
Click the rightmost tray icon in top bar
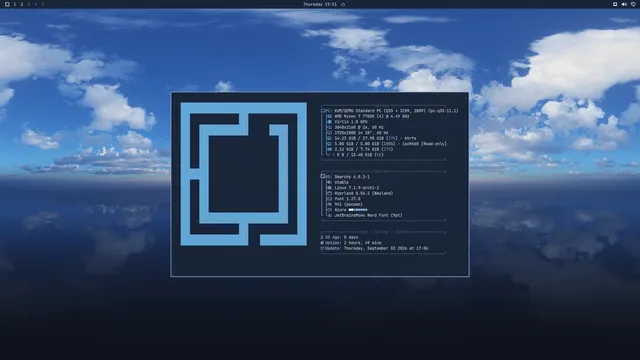pos(633,4)
